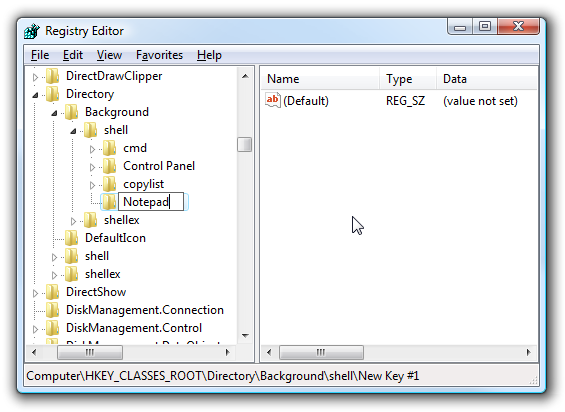Image resolution: width=565 pixels, height=412 pixels.
Task: Expand the DirectDrawClipper key node
Action: [x=35, y=77]
